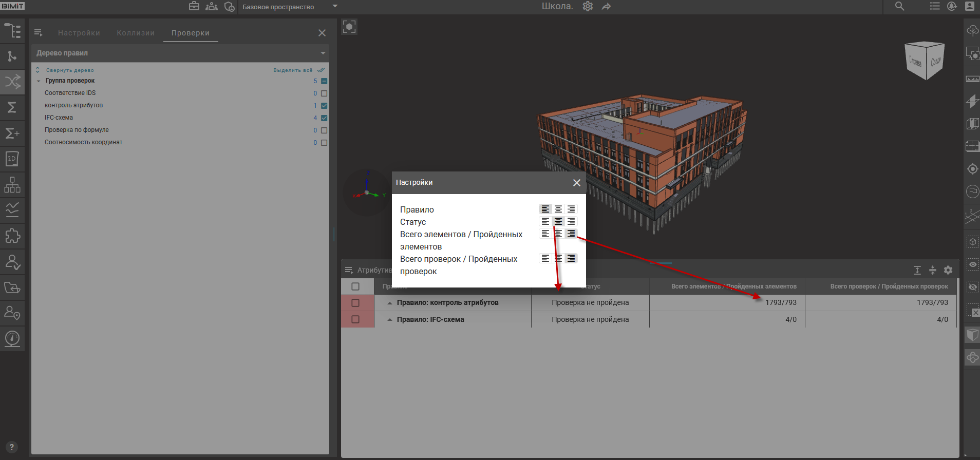Viewport: 980px width, 460px height.
Task: Click the shield user permissions icon
Action: point(229,7)
